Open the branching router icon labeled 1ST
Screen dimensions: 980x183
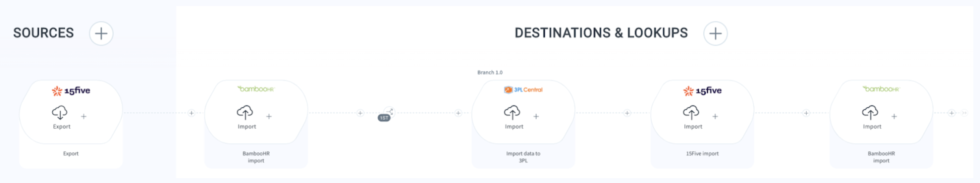point(389,112)
